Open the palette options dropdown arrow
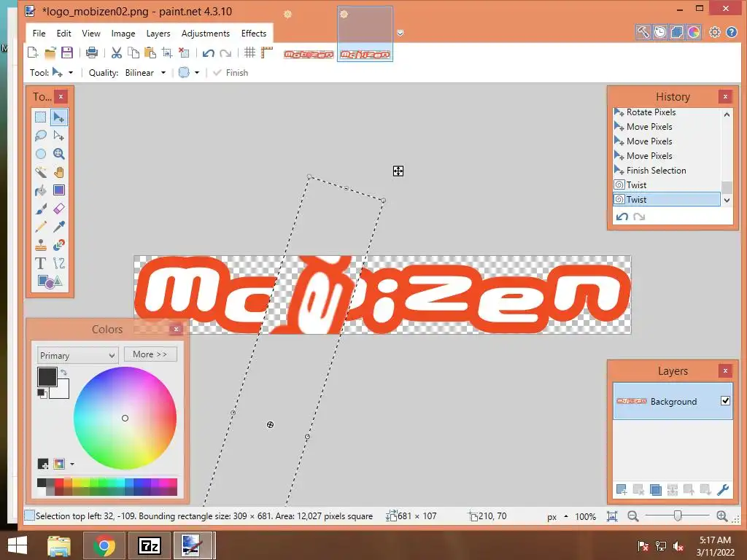Image resolution: width=747 pixels, height=560 pixels. [72, 464]
